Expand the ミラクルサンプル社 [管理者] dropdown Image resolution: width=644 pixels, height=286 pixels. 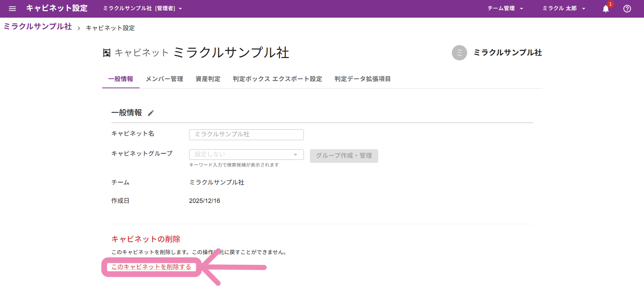click(x=143, y=8)
